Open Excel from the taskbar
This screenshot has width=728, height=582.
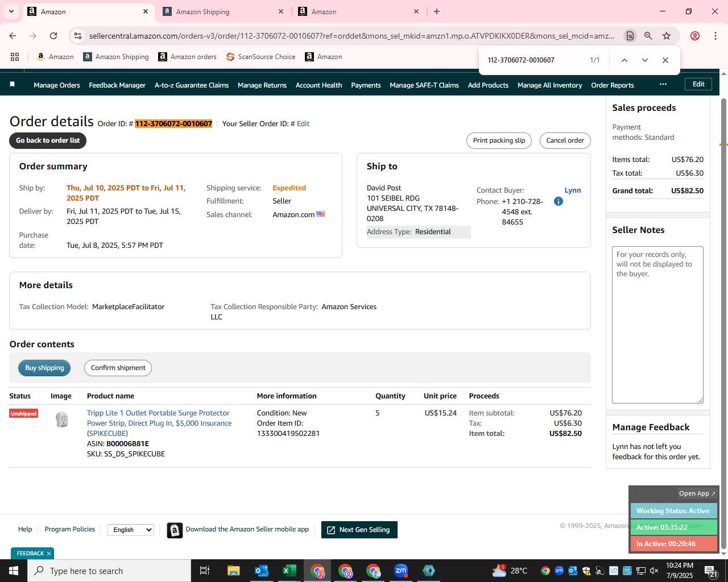(x=289, y=571)
